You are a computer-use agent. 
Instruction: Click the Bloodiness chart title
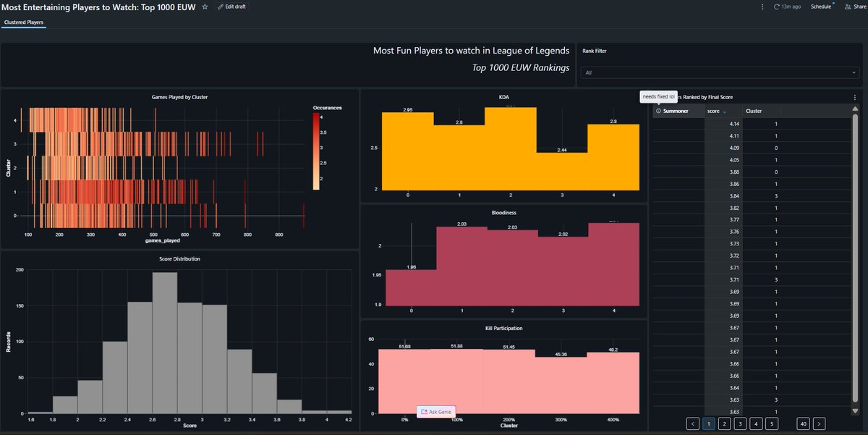point(503,213)
